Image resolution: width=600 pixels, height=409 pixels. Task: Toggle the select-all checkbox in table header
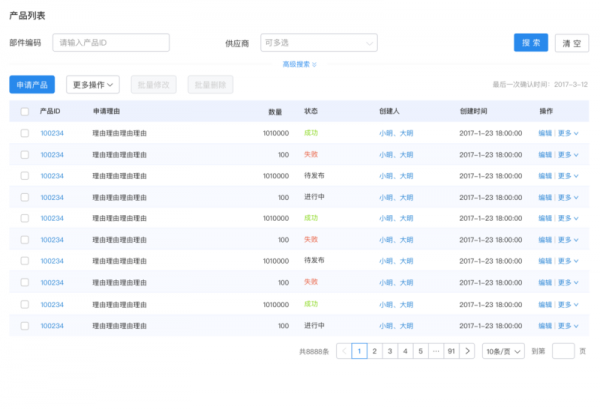tap(25, 111)
